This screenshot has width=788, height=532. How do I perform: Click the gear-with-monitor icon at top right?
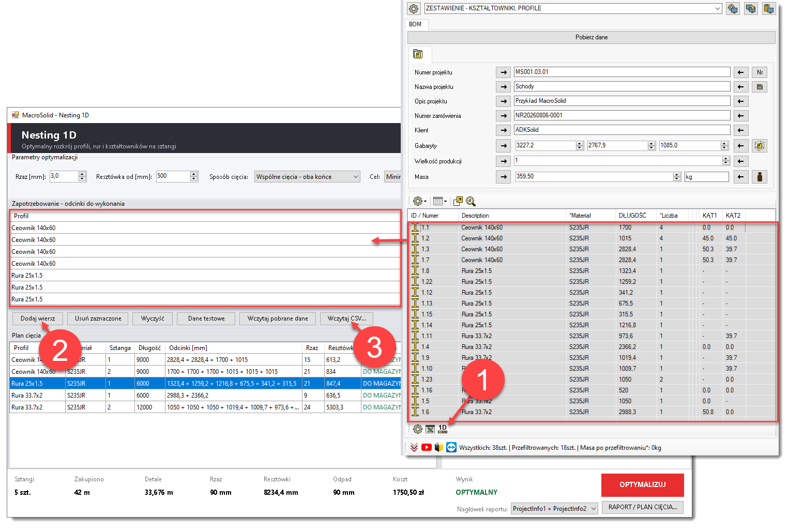(x=733, y=8)
